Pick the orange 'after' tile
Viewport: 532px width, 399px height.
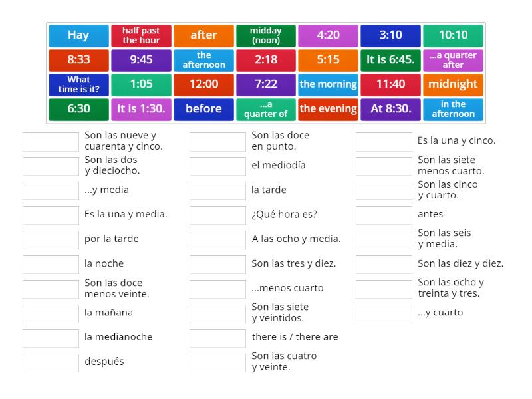pos(203,35)
